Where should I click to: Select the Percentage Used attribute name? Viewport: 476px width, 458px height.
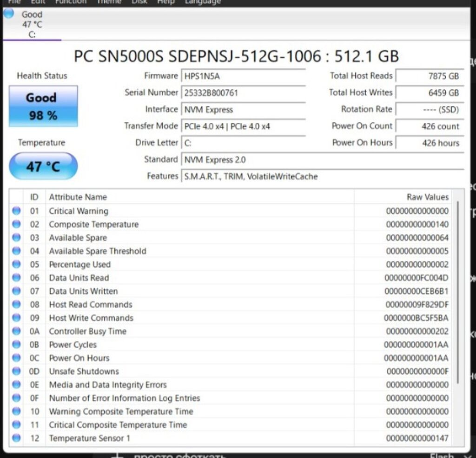pyautogui.click(x=80, y=264)
